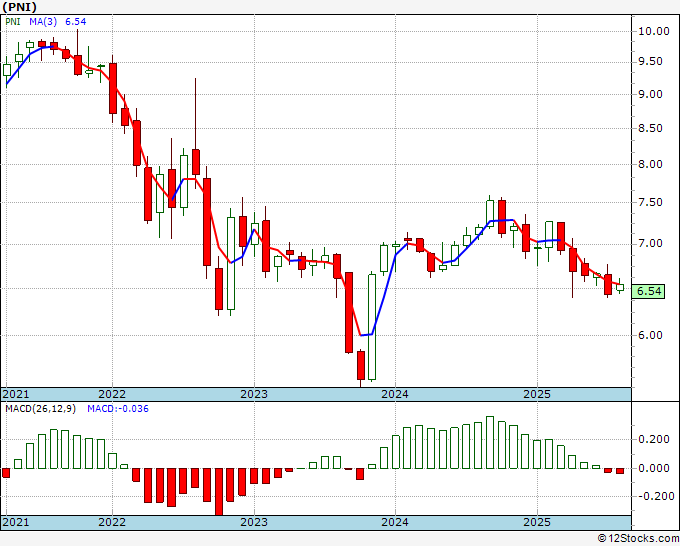This screenshot has width=680, height=546.
Task: Click the MACD(26,12,9) indicator label
Action: click(x=40, y=409)
